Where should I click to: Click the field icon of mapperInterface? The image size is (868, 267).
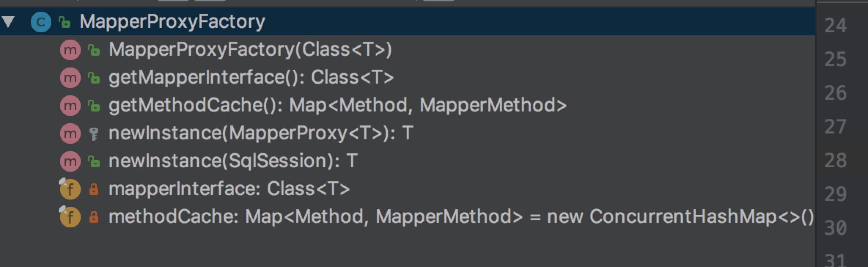tap(70, 189)
